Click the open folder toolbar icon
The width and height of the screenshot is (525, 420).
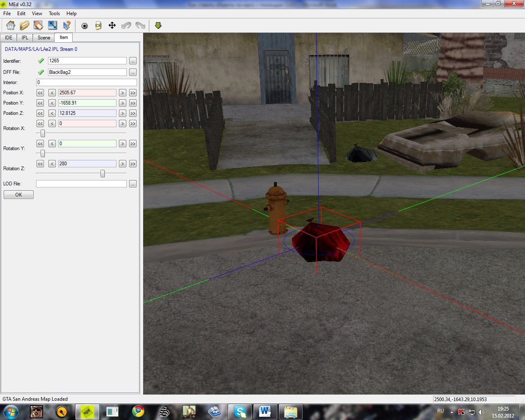coord(25,25)
